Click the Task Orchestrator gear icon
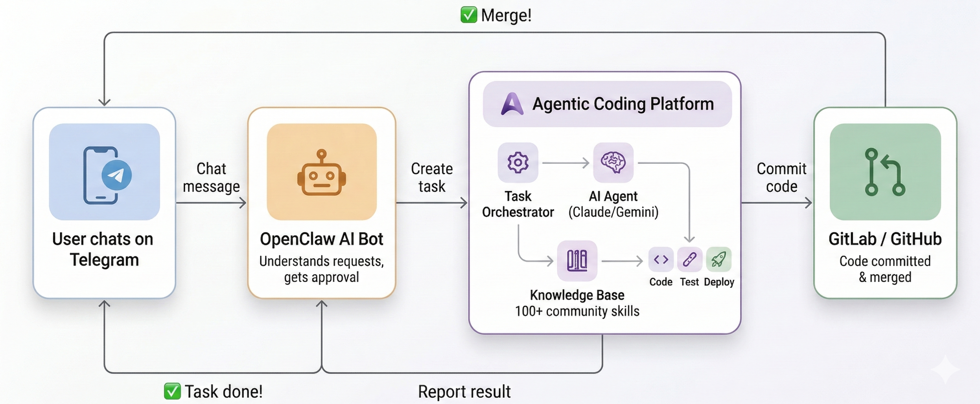 [517, 163]
